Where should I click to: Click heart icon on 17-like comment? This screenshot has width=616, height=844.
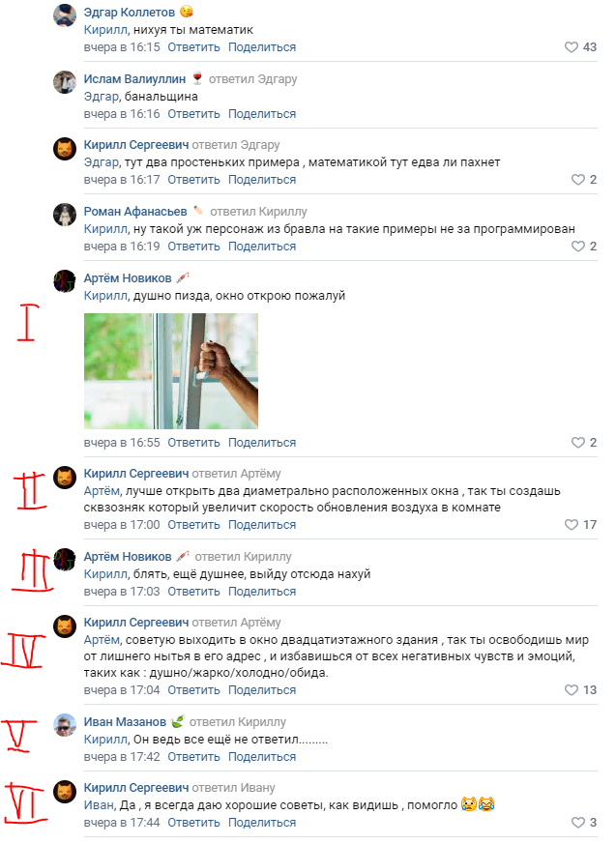tap(572, 524)
